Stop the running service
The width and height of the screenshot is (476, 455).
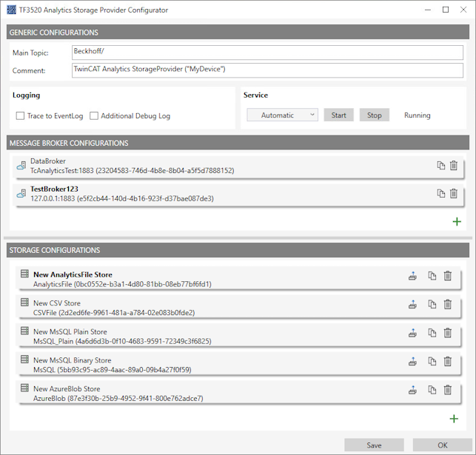pyautogui.click(x=374, y=115)
